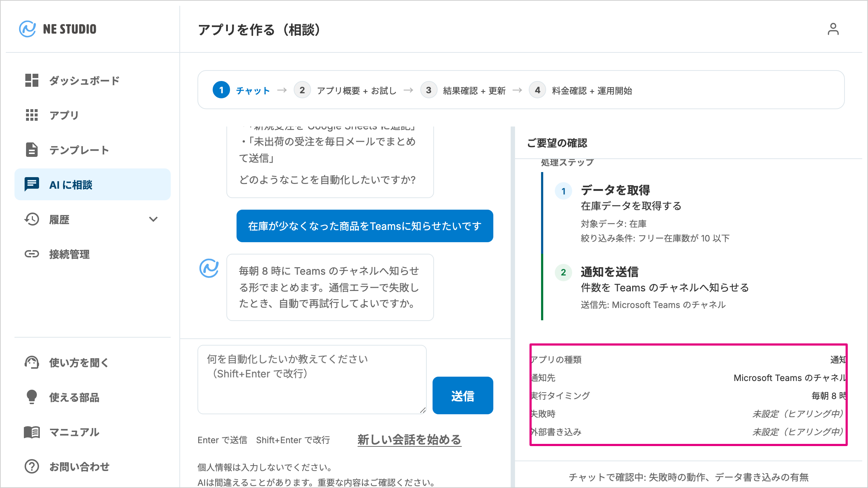Viewport: 868px width, 488px height.
Task: Open the 接続管理 menu item
Action: pyautogui.click(x=93, y=254)
